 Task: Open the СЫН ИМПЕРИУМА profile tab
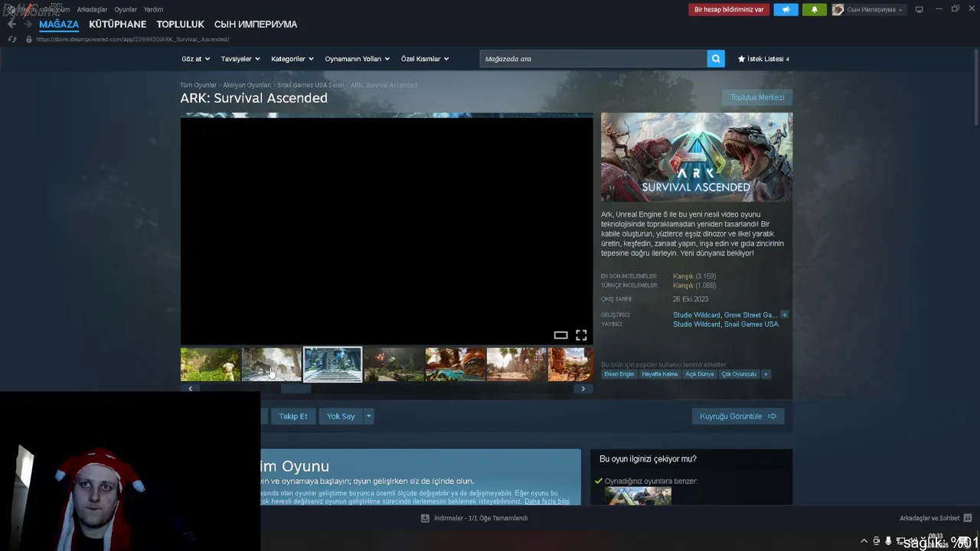pos(256,24)
